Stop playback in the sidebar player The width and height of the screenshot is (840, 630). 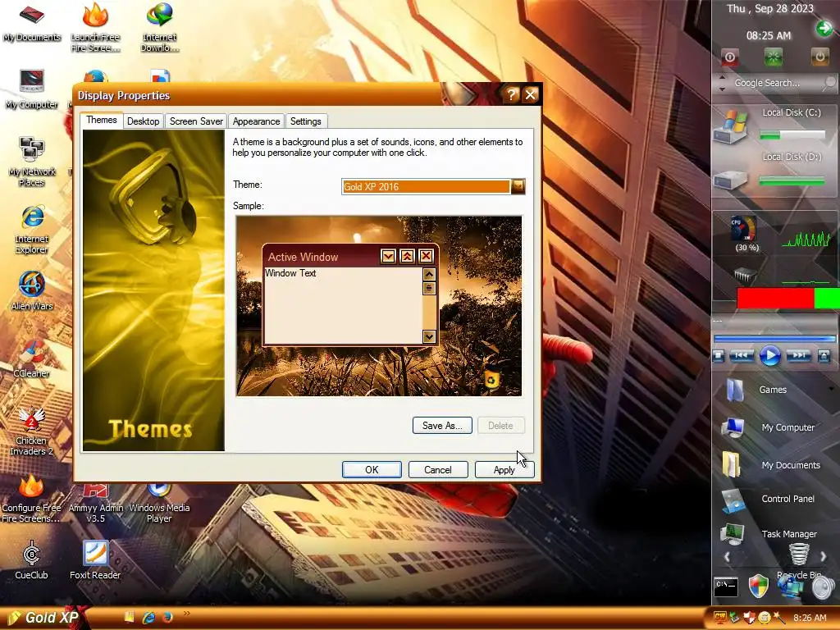tap(719, 356)
